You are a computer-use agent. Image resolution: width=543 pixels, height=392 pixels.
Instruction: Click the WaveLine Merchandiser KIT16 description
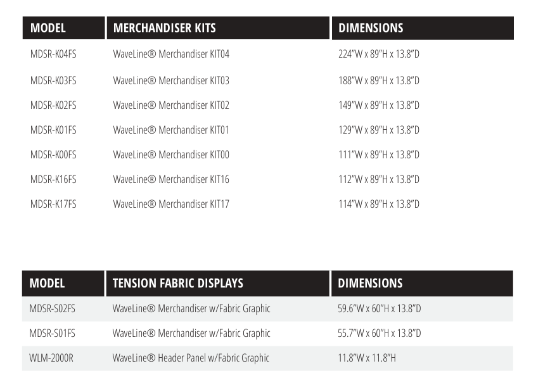click(171, 179)
